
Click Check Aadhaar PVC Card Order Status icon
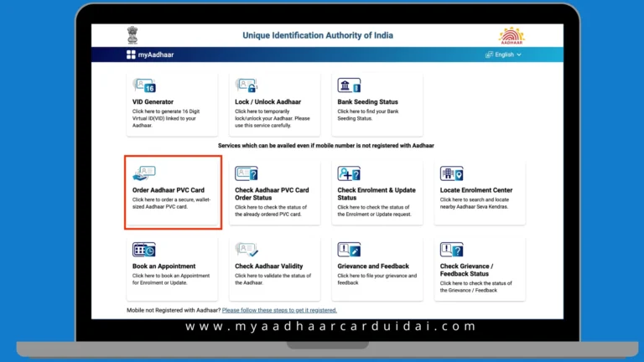(x=247, y=173)
